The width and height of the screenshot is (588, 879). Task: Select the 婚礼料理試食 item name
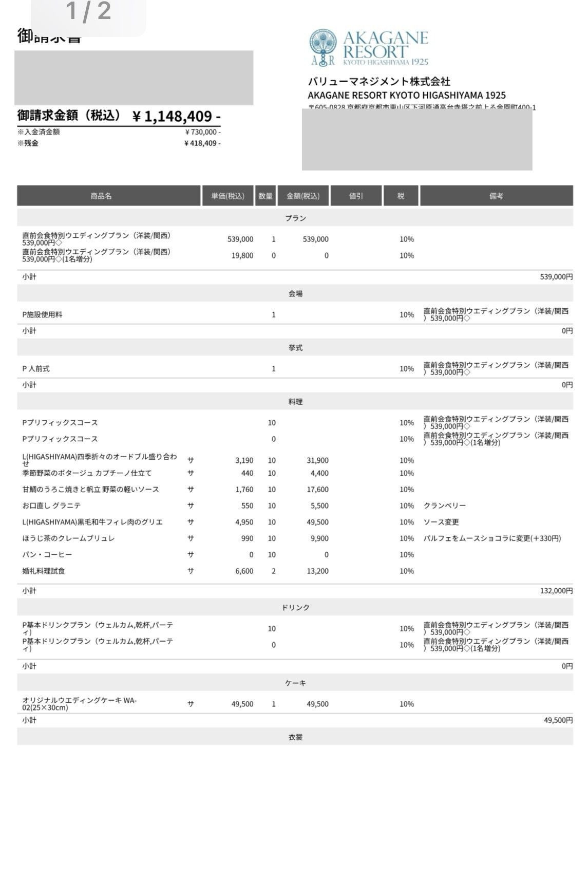click(x=44, y=571)
